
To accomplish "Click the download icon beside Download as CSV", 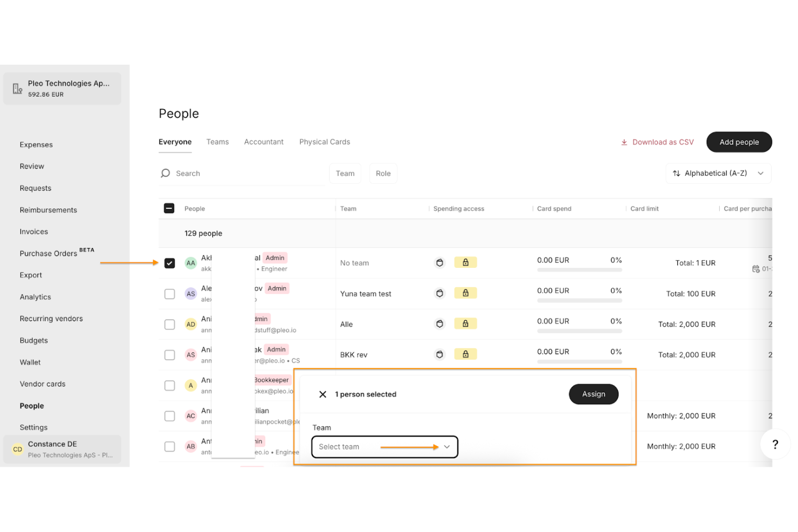I will tap(624, 142).
